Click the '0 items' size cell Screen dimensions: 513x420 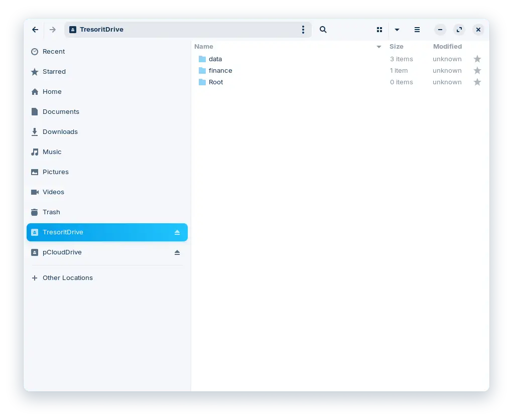(x=402, y=82)
